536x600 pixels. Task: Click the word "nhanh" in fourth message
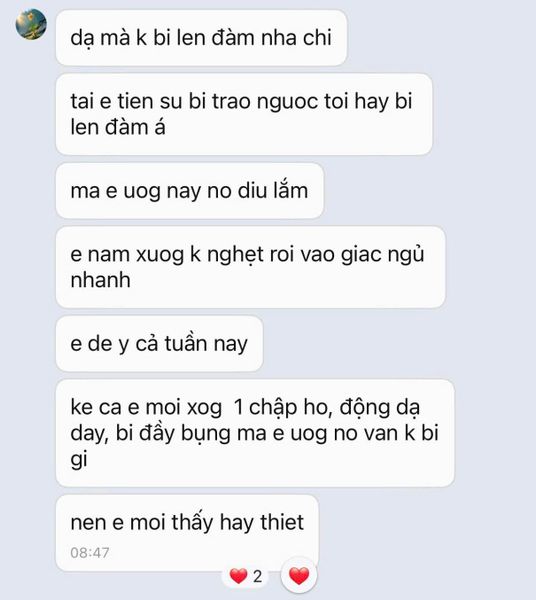click(101, 280)
